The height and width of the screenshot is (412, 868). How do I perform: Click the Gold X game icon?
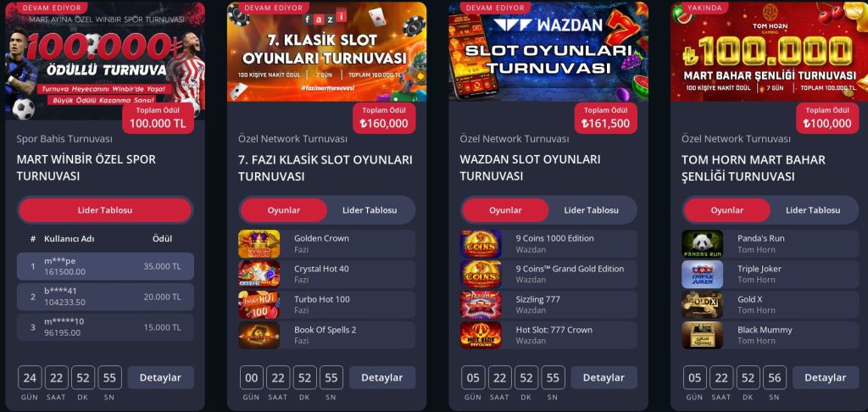coord(703,304)
